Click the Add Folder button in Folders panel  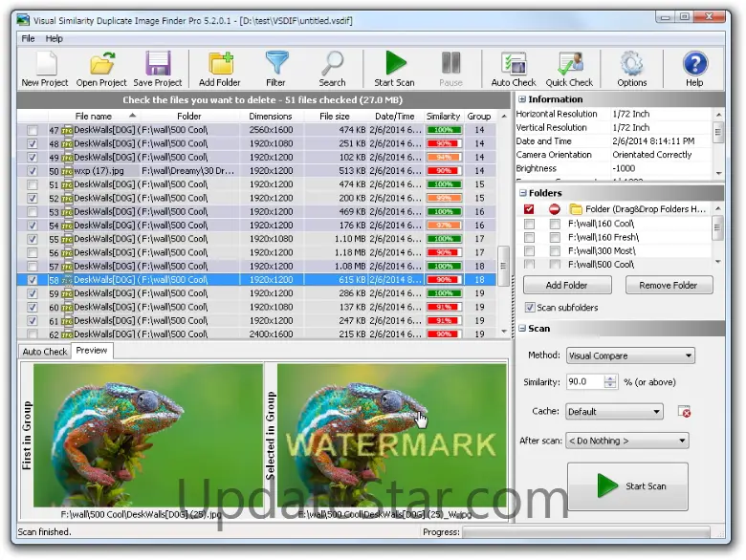[x=567, y=285]
